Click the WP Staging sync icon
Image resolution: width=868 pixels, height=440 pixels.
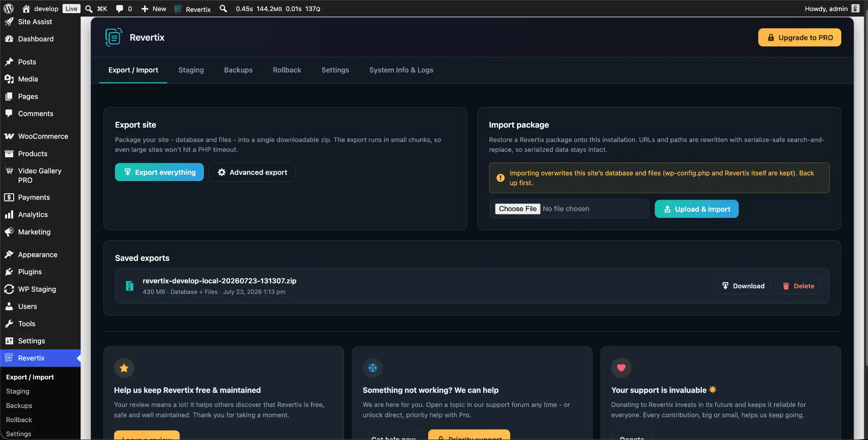(9, 289)
